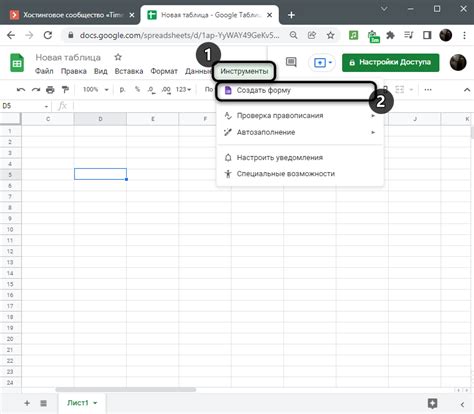This screenshot has height=414, width=474.
Task: Increase decimal places button
Action: (166, 90)
